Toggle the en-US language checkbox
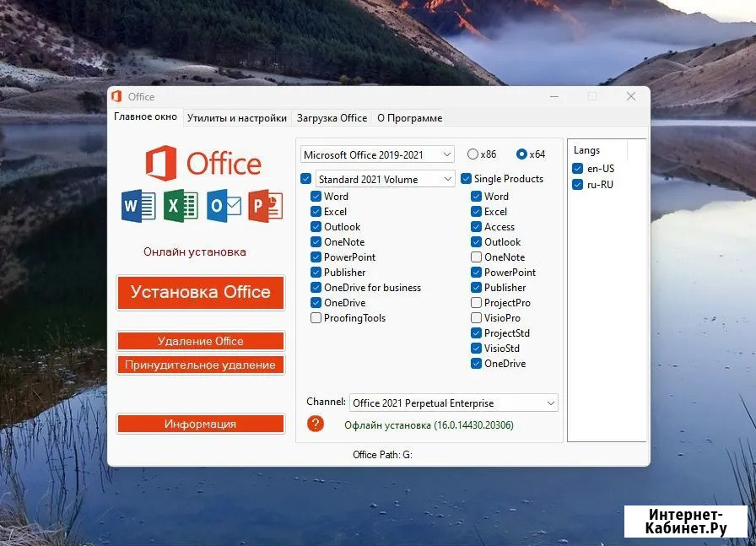The width and height of the screenshot is (756, 546). pyautogui.click(x=578, y=168)
